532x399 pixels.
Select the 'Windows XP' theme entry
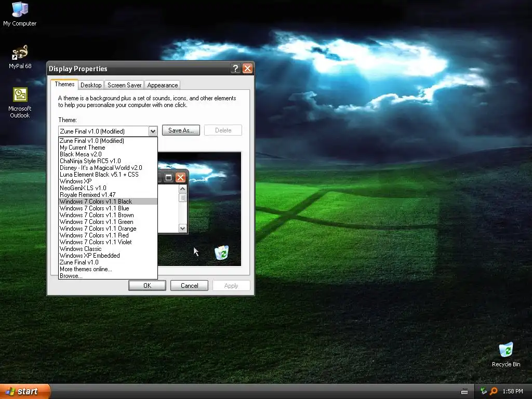click(108, 181)
